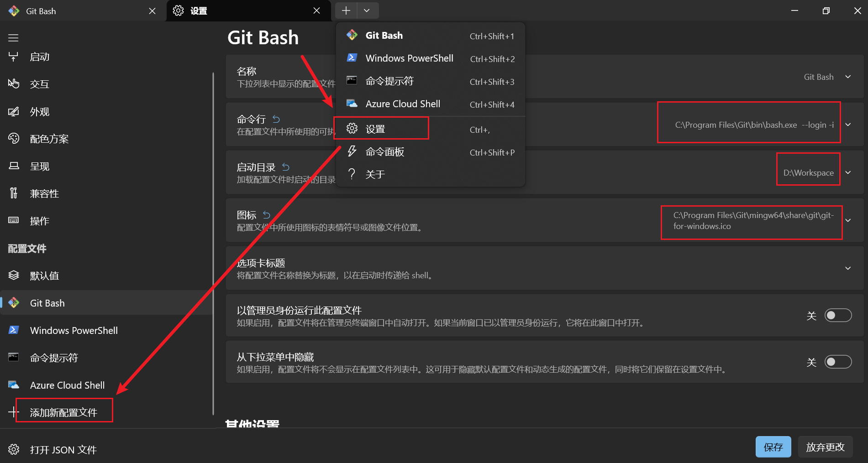Choose 命令提示符 in the dropdown menu
This screenshot has height=463, width=868.
[431, 81]
